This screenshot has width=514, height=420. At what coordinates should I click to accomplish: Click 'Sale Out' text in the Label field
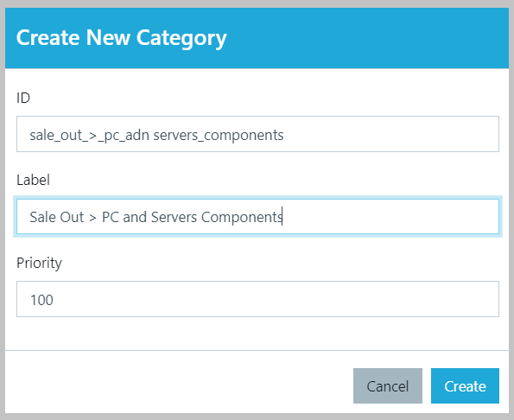pyautogui.click(x=57, y=217)
